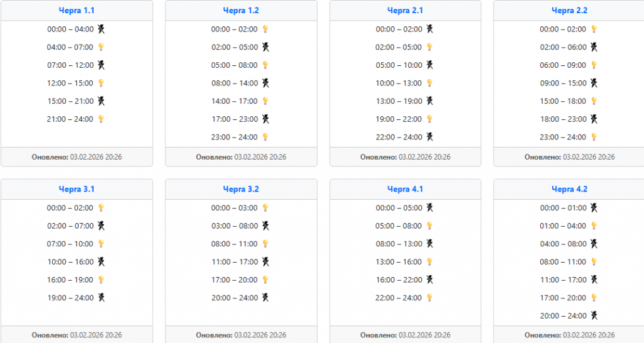This screenshot has height=343, width=644.
Task: Select the Черга 2.1 heading link
Action: click(x=405, y=11)
